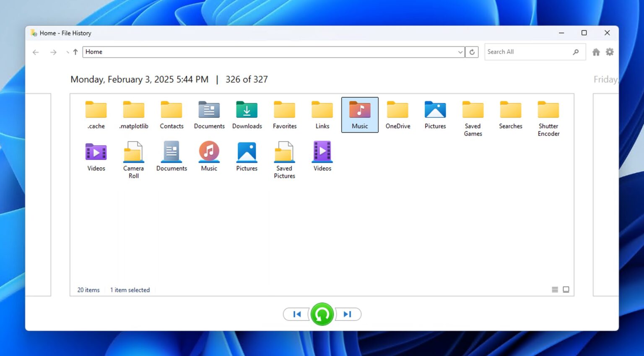
Task: Go to the previous backup version
Action: [x=296, y=314]
